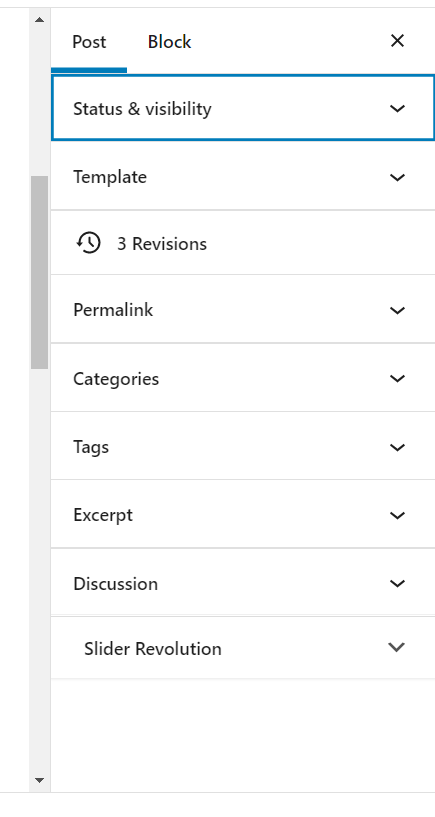Expand the Template panel chevron
Screen dimensions: 435x817
397,177
